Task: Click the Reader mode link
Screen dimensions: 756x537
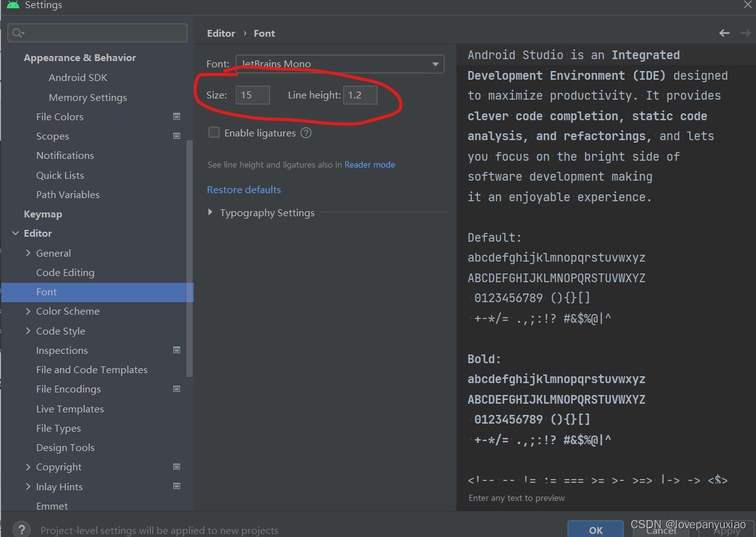Action: [370, 164]
